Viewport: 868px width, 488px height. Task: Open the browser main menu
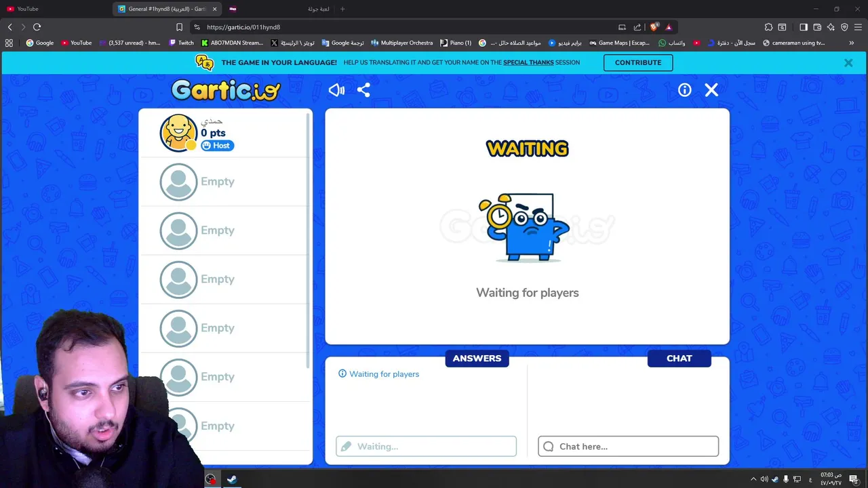pos(858,27)
